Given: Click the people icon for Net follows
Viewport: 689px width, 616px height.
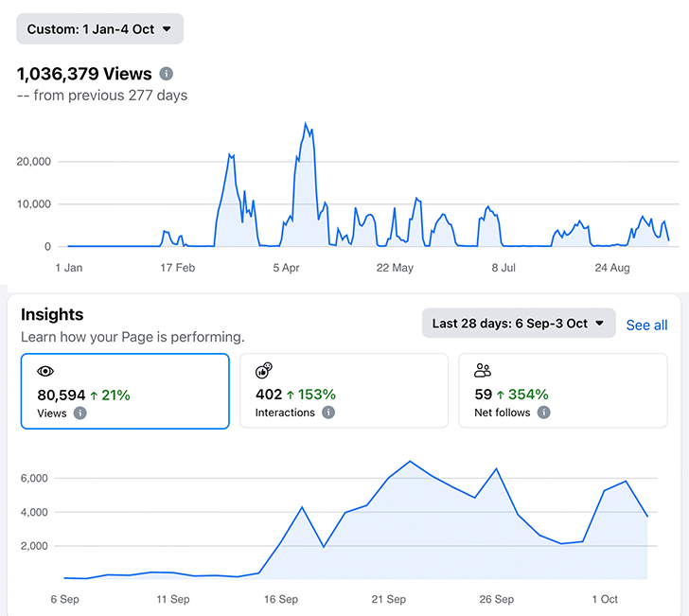Looking at the screenshot, I should [483, 371].
